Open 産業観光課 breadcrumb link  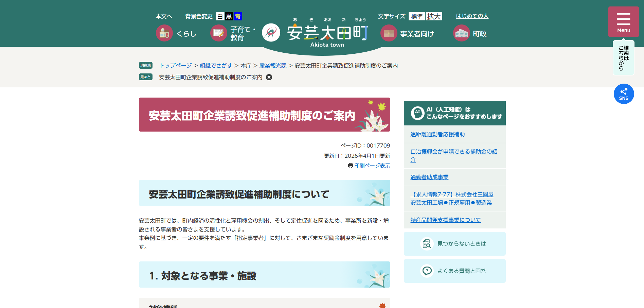[273, 66]
